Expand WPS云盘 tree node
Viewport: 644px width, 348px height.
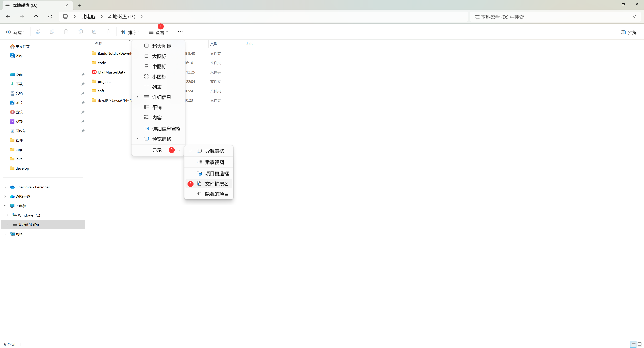tap(5, 196)
